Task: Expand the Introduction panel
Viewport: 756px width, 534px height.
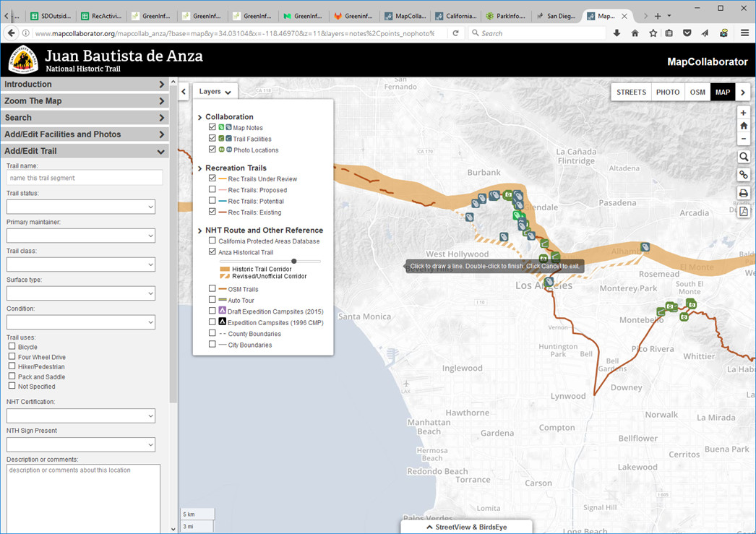Action: click(85, 85)
